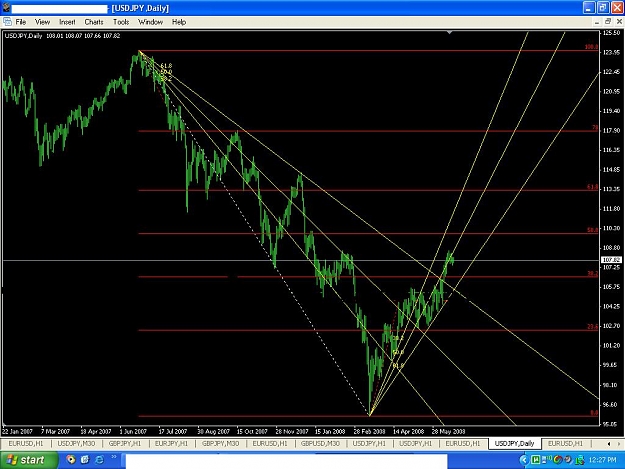Open the Windows start menu

tap(29, 460)
